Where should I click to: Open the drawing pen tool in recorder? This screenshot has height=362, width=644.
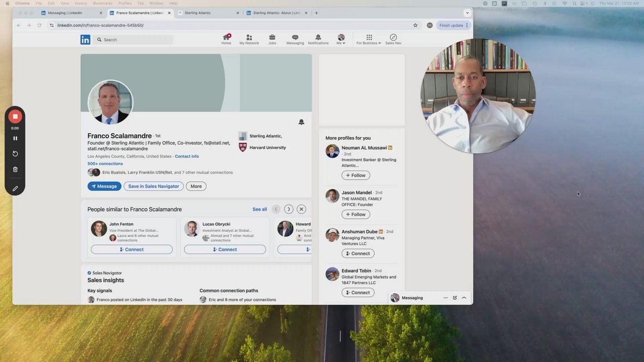click(15, 189)
